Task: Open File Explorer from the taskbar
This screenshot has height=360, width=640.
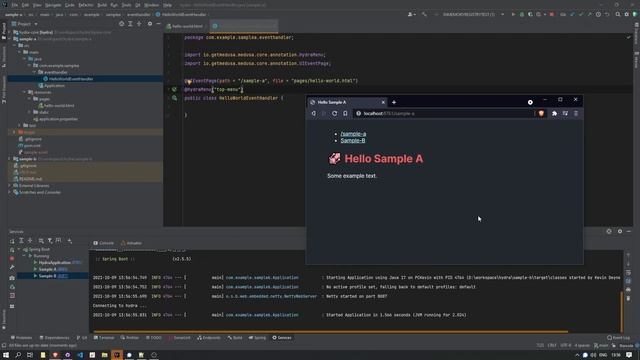Action: (104, 355)
